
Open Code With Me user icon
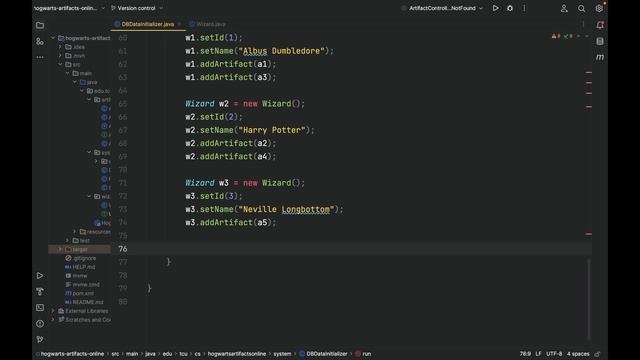pos(564,8)
